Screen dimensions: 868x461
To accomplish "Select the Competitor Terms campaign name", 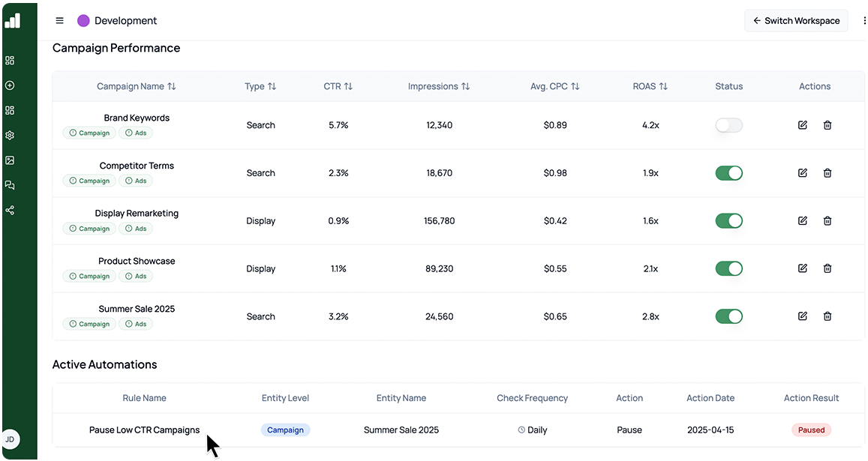I will [x=137, y=166].
